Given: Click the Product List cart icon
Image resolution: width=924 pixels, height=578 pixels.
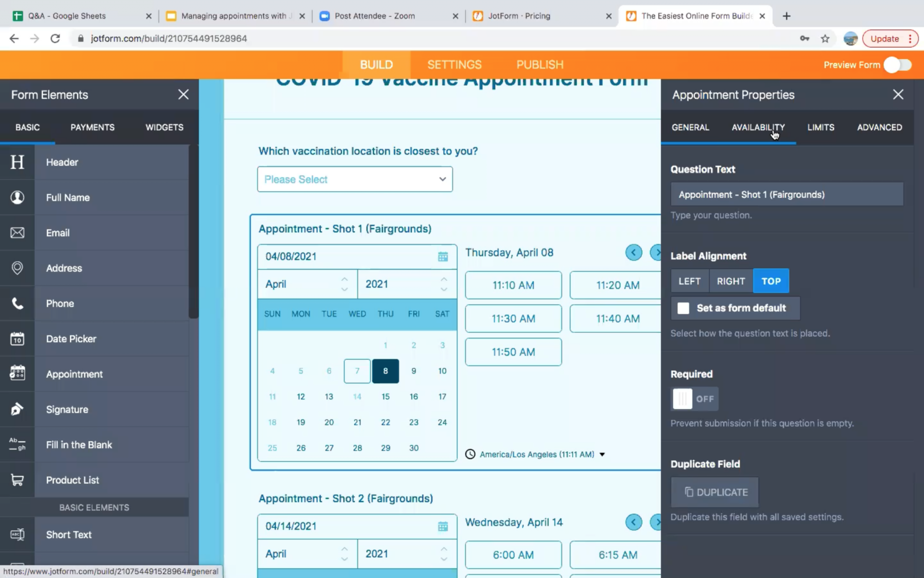Looking at the screenshot, I should [x=17, y=480].
